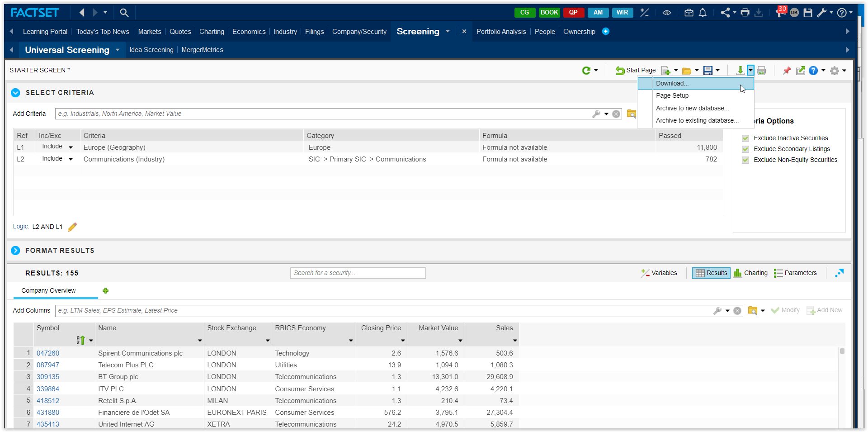Edit logic using the pencil icon
This screenshot has width=868, height=432.
click(72, 227)
